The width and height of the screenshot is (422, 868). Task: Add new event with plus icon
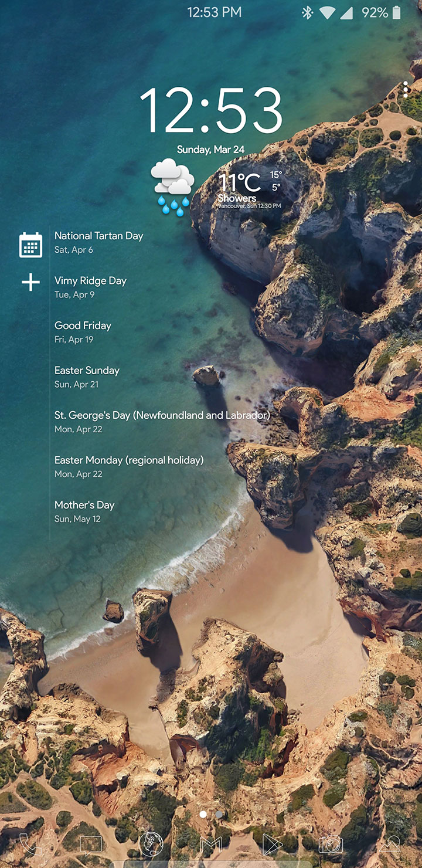30,283
